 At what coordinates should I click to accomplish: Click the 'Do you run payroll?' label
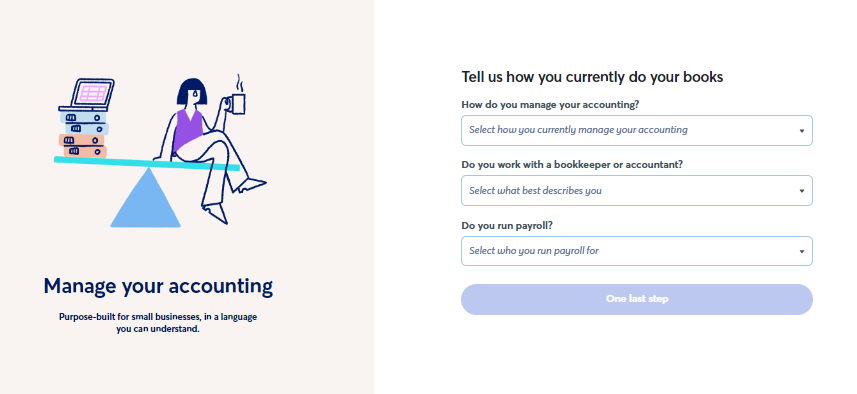(507, 225)
